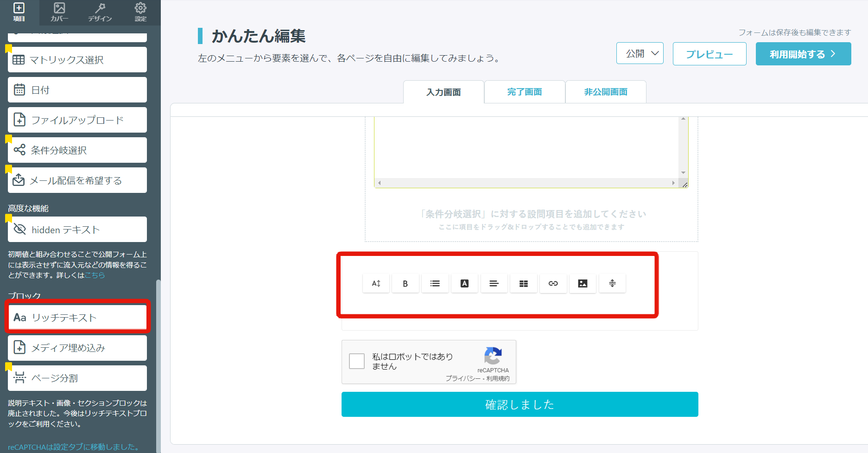The height and width of the screenshot is (453, 868).
Task: Click the 日付 calendar icon
Action: coord(19,90)
